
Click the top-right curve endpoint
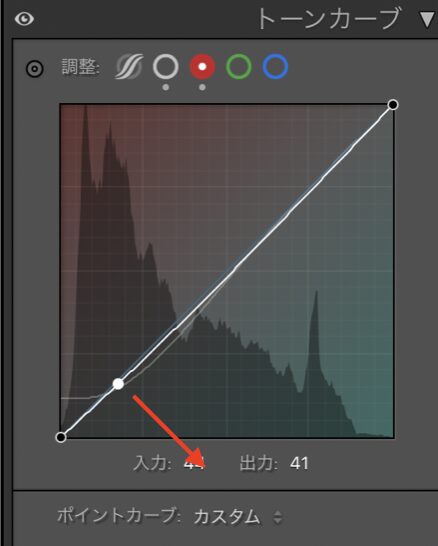coord(393,104)
